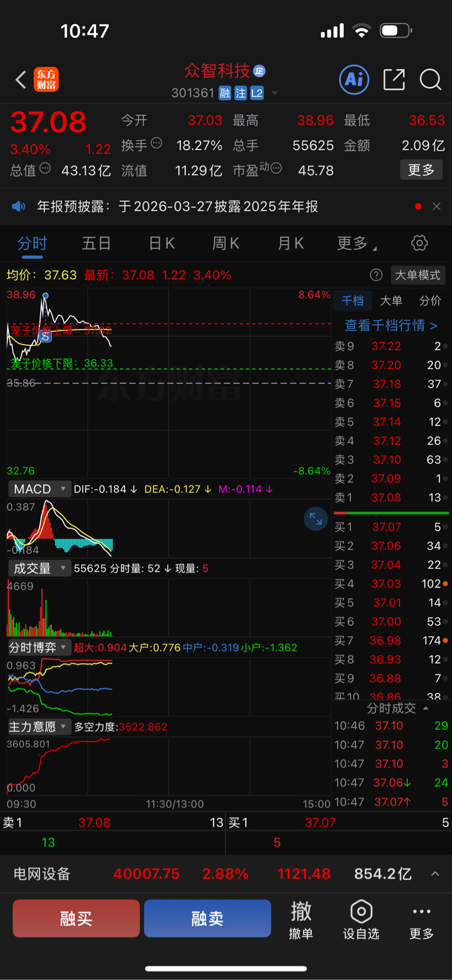
Task: Select 买7 row at 36.98
Action: click(391, 640)
